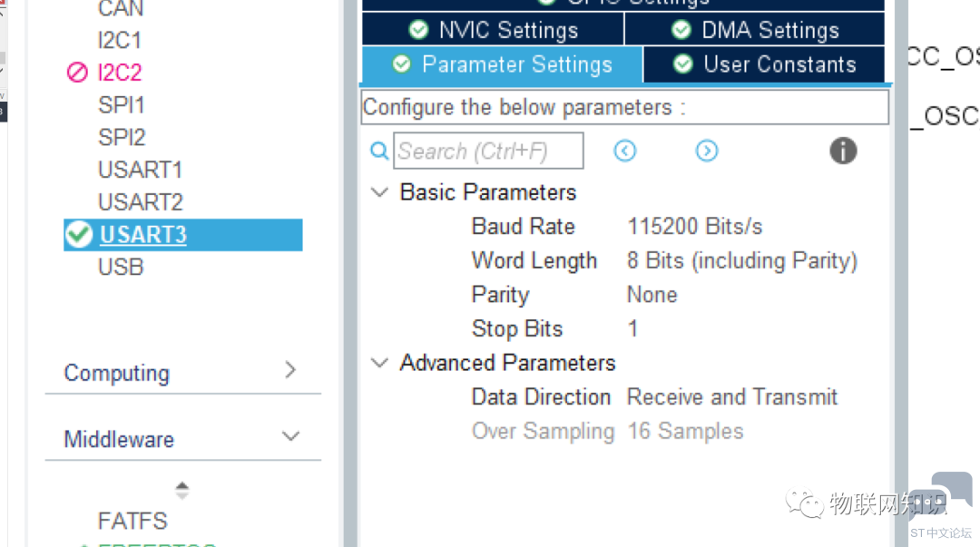Select USART1 in the peripheral list
This screenshot has width=980, height=547.
(140, 170)
